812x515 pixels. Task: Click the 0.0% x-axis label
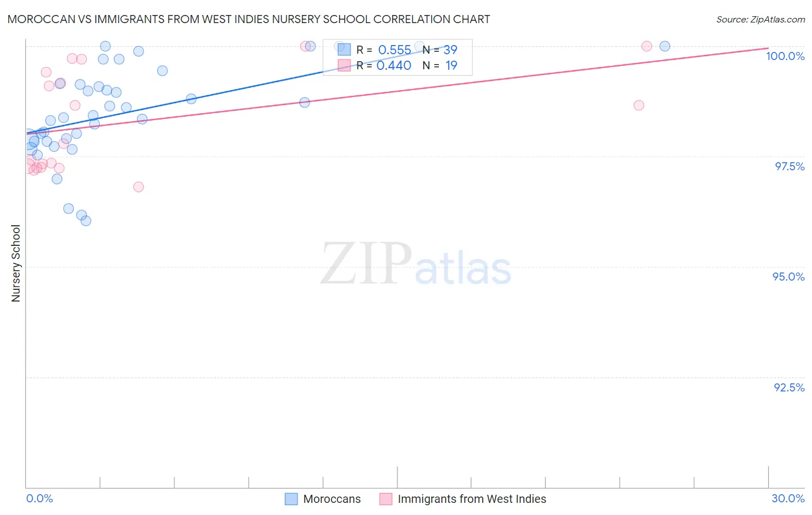click(39, 498)
